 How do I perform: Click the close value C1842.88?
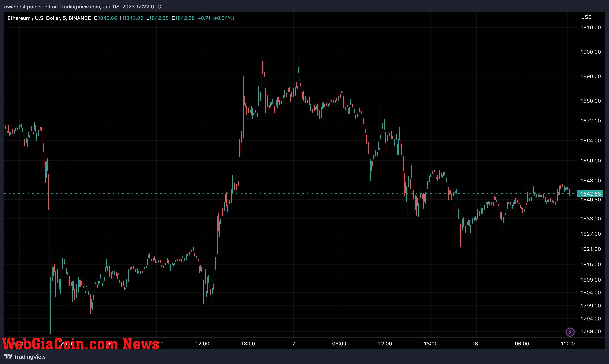coord(183,18)
